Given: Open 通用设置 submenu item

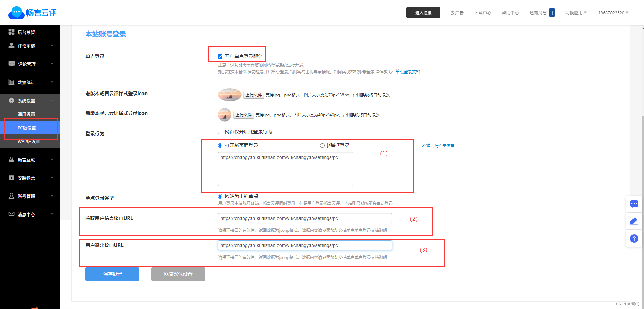Looking at the screenshot, I should click(x=30, y=114).
